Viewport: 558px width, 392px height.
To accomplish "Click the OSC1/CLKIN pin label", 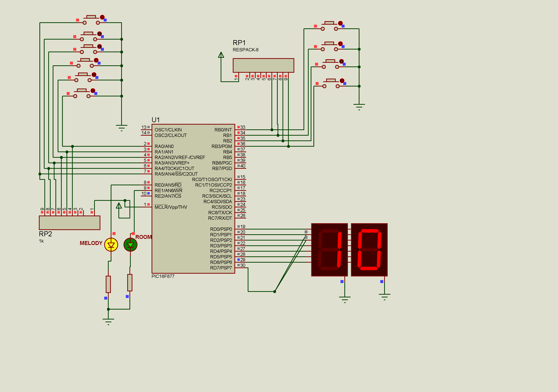I will click(168, 130).
